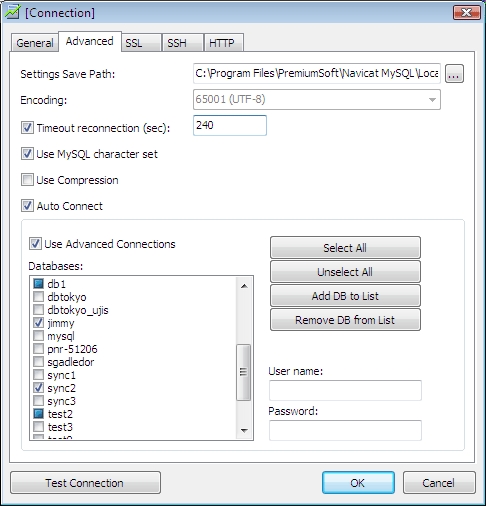Open the Encoding dropdown list
Viewport: 486px width, 506px height.
pos(432,100)
